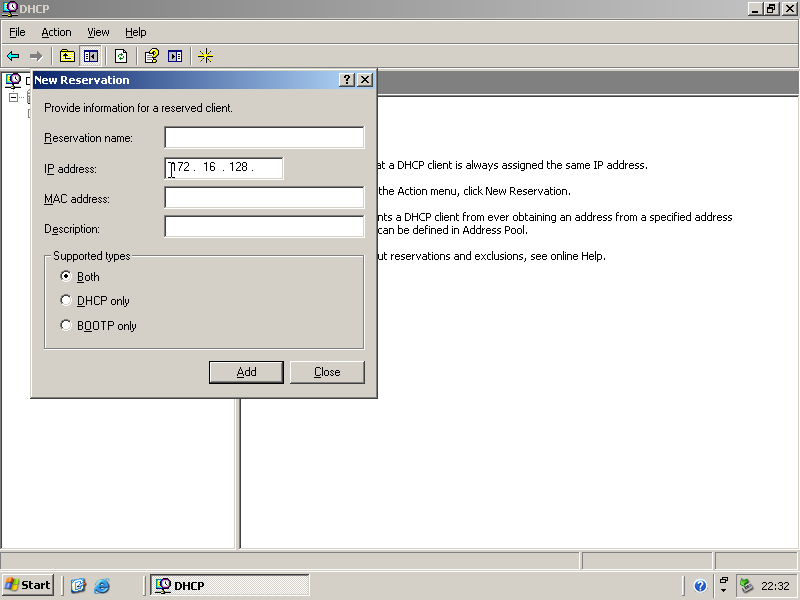Image resolution: width=800 pixels, height=600 pixels.
Task: Select the Both supported type option
Action: [67, 277]
